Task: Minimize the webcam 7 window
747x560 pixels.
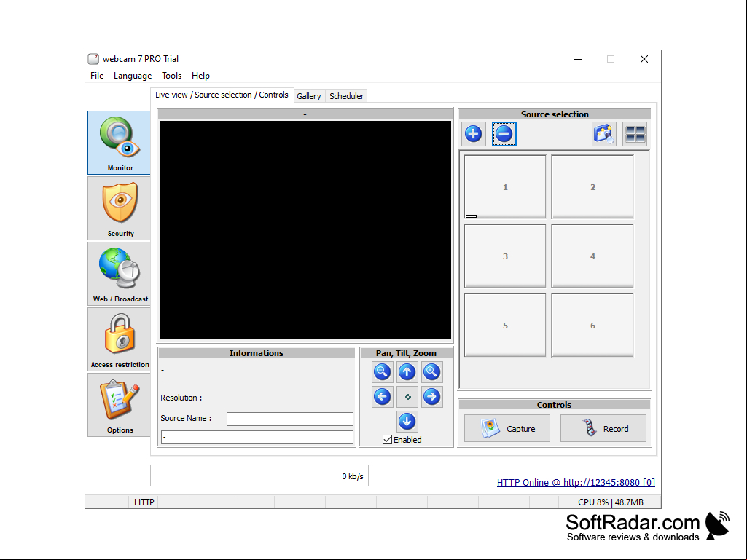Action: pos(578,59)
